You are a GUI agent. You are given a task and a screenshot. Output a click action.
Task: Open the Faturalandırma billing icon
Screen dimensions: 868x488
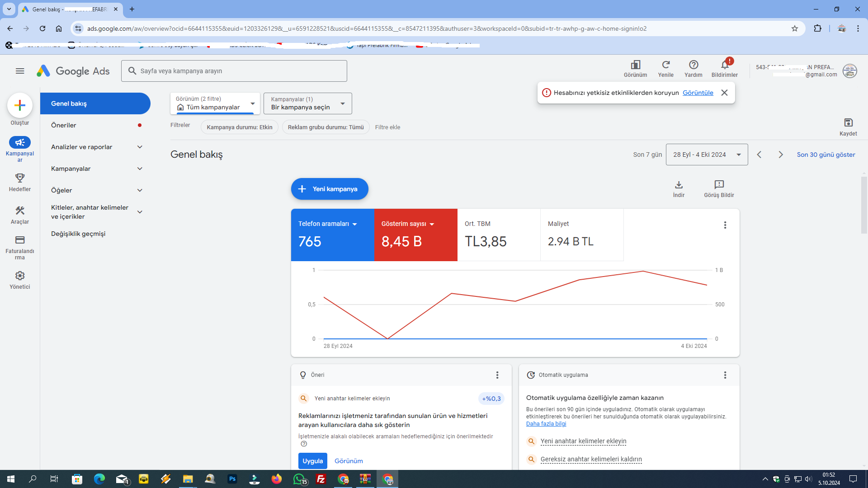click(20, 240)
